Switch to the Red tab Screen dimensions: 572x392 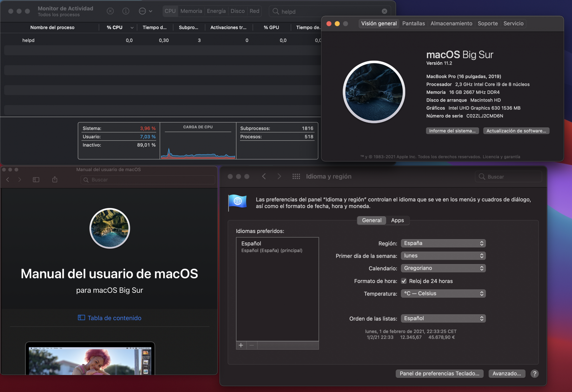coord(255,11)
